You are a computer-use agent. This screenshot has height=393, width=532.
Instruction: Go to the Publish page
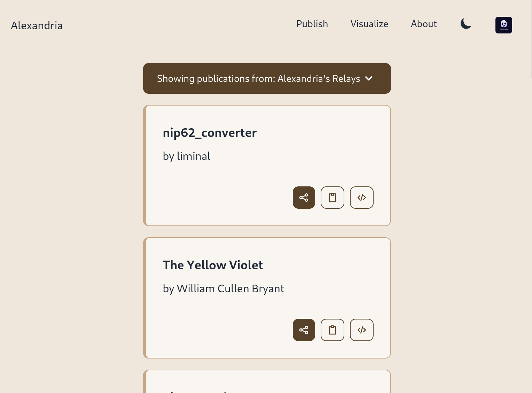point(312,24)
